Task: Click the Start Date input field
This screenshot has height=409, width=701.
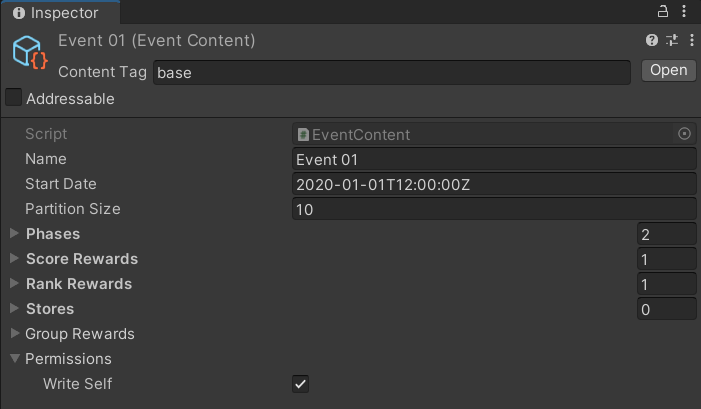Action: [x=493, y=184]
